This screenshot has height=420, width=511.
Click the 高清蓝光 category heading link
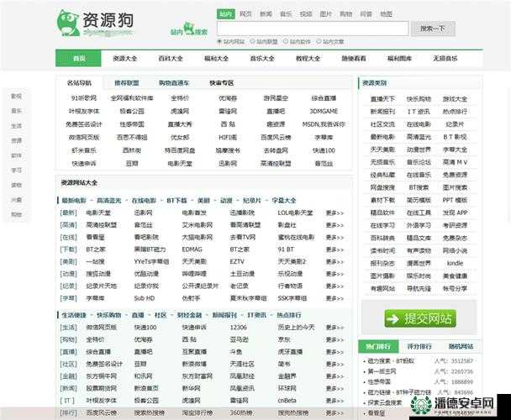pyautogui.click(x=109, y=201)
